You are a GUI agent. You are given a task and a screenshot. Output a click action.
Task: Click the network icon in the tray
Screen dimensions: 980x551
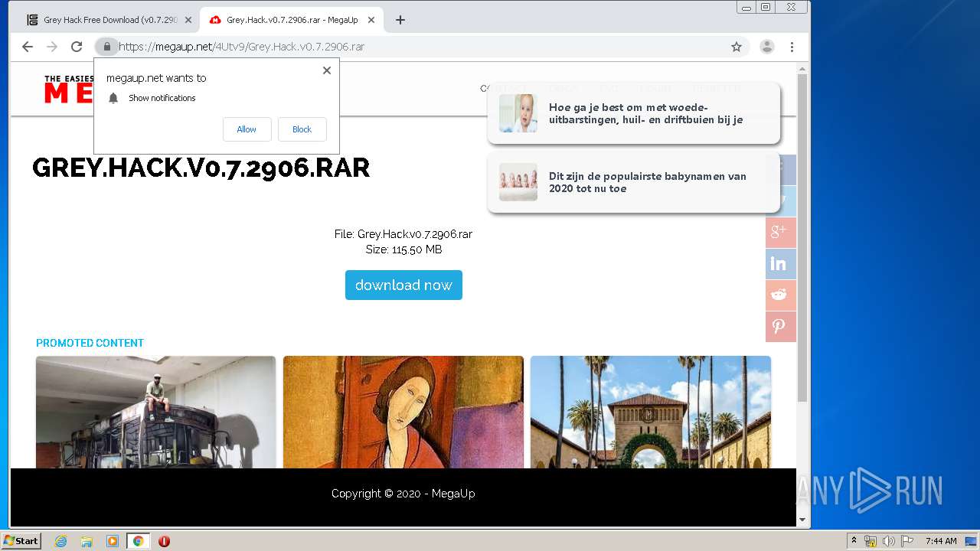pyautogui.click(x=871, y=541)
